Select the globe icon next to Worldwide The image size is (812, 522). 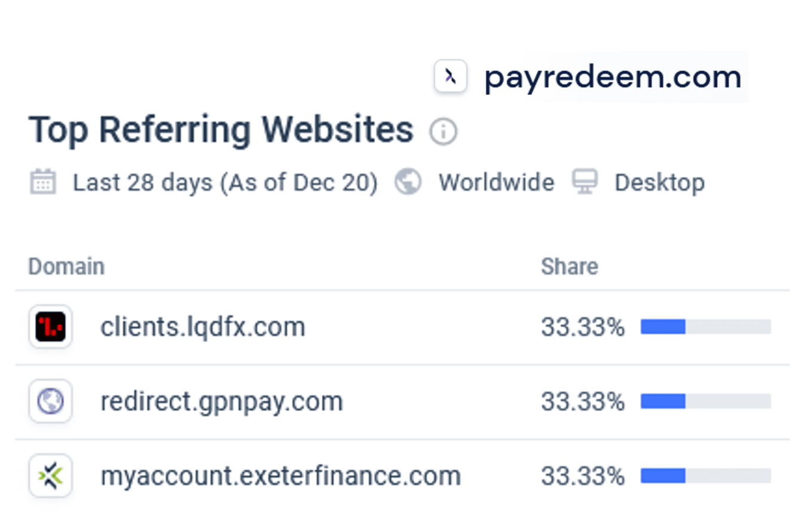tap(409, 182)
